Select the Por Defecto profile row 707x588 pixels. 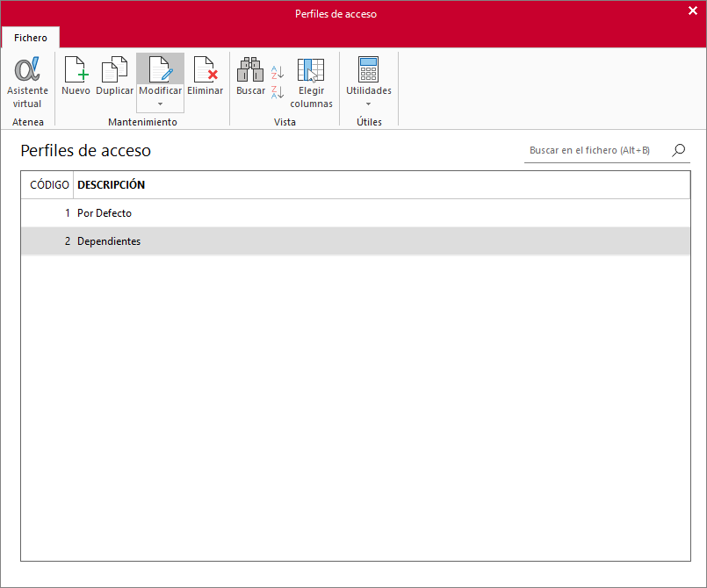point(356,213)
